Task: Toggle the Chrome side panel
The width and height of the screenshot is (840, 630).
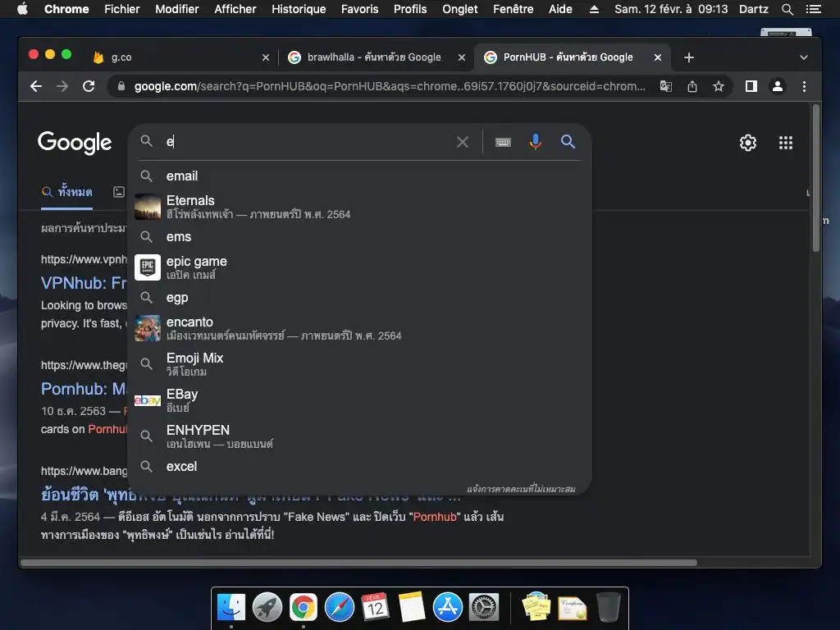Action: click(x=751, y=86)
